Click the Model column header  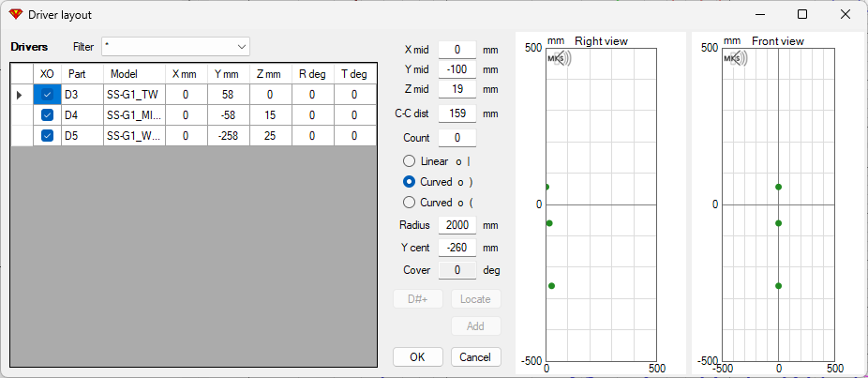coord(135,74)
